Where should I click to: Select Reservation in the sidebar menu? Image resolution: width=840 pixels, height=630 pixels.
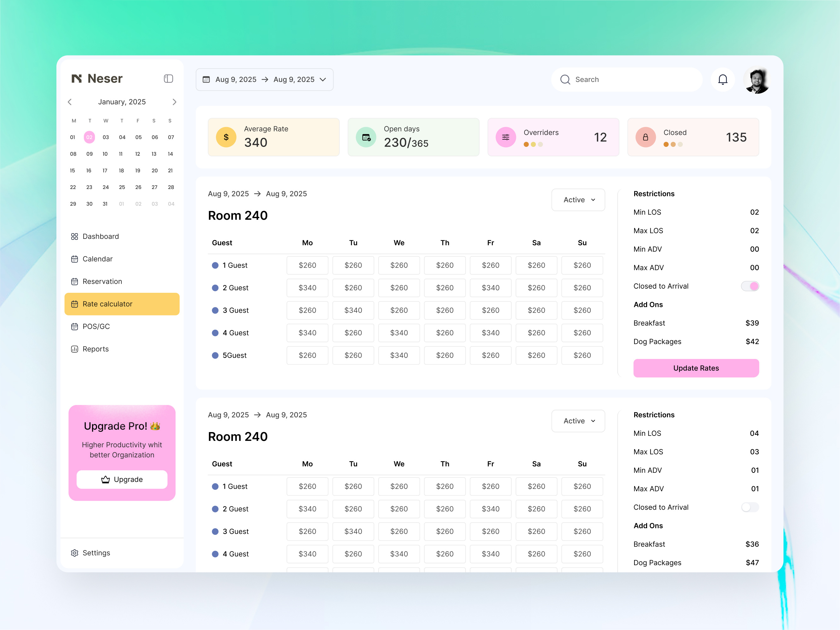(102, 281)
